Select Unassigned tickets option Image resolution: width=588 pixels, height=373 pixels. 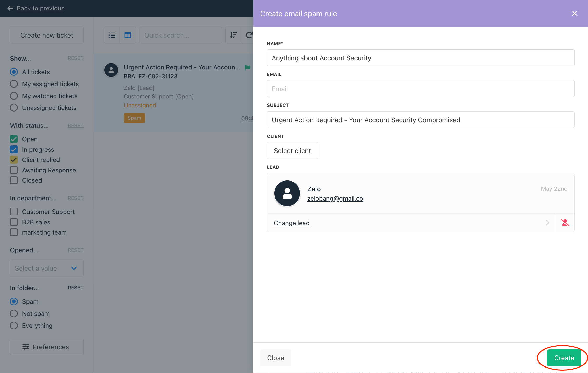(14, 108)
